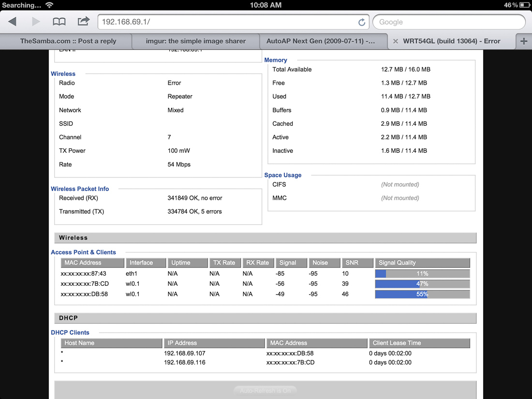Click the 11% signal quality bar
Screen dimensions: 532x399
(x=422, y=274)
